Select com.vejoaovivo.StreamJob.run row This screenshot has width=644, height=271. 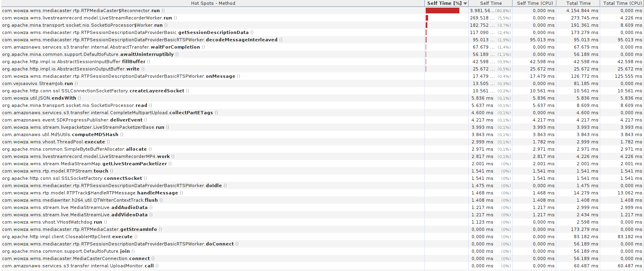coord(322,83)
